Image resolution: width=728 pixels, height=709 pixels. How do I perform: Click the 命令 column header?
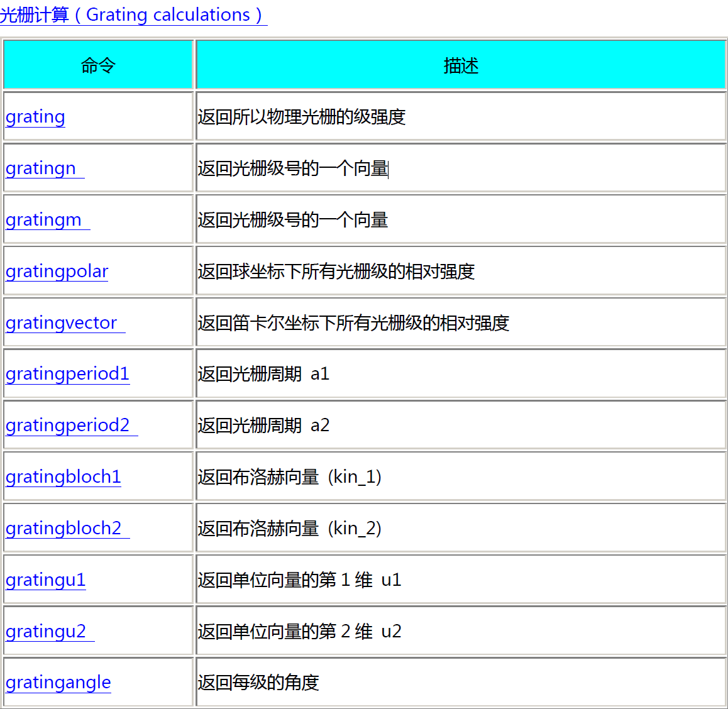(x=98, y=65)
